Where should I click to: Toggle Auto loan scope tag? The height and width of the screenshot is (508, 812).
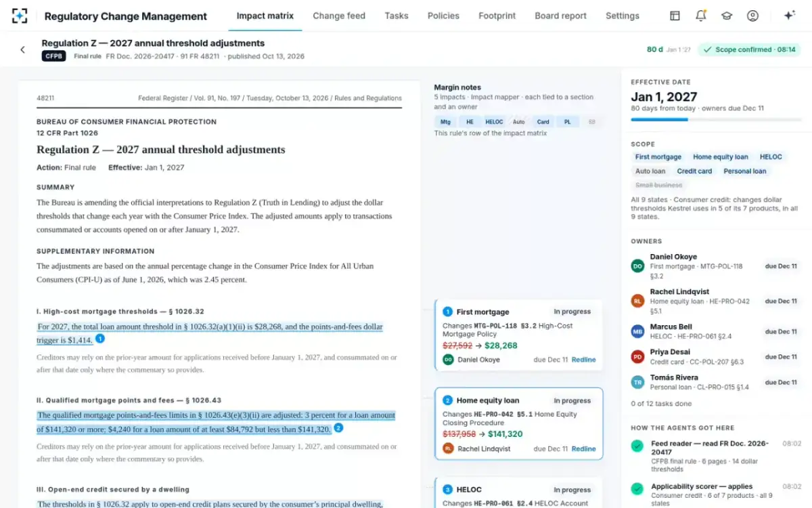[x=650, y=171]
